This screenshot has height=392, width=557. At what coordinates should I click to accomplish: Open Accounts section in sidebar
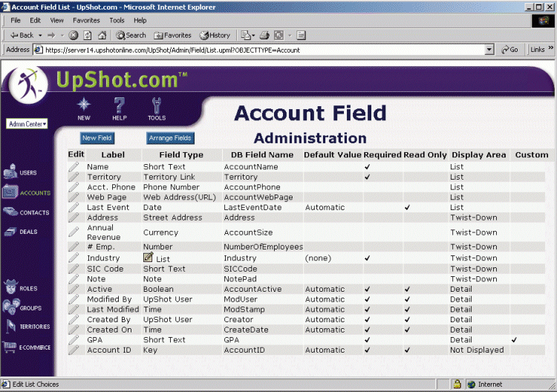26,192
